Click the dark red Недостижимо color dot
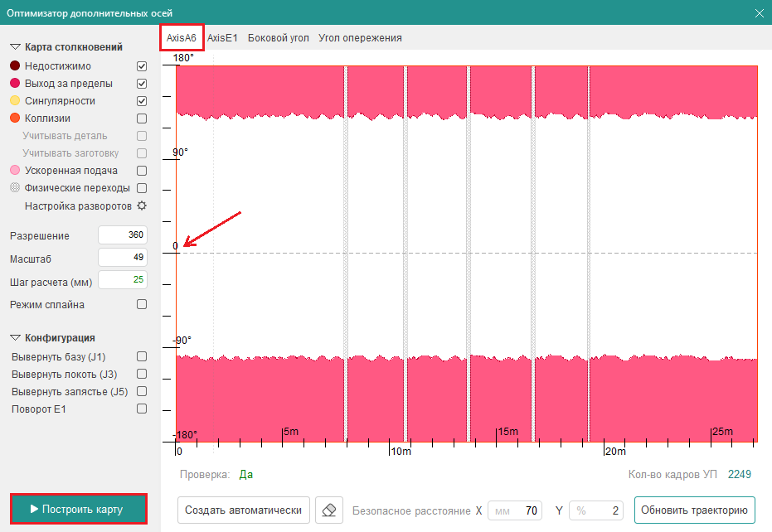Image resolution: width=772 pixels, height=532 pixels. [x=15, y=66]
